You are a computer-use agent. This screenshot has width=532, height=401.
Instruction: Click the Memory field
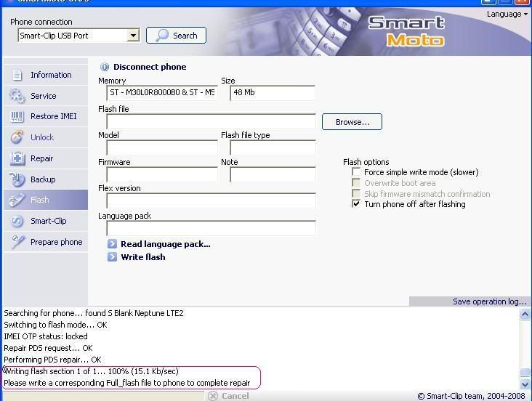click(x=162, y=92)
